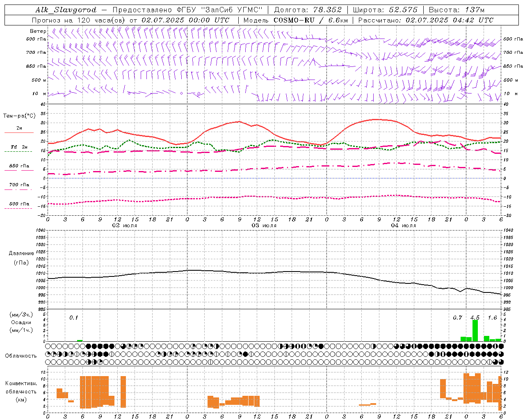Select the Давление panel label
This screenshot has height=420, width=525.
point(21,253)
